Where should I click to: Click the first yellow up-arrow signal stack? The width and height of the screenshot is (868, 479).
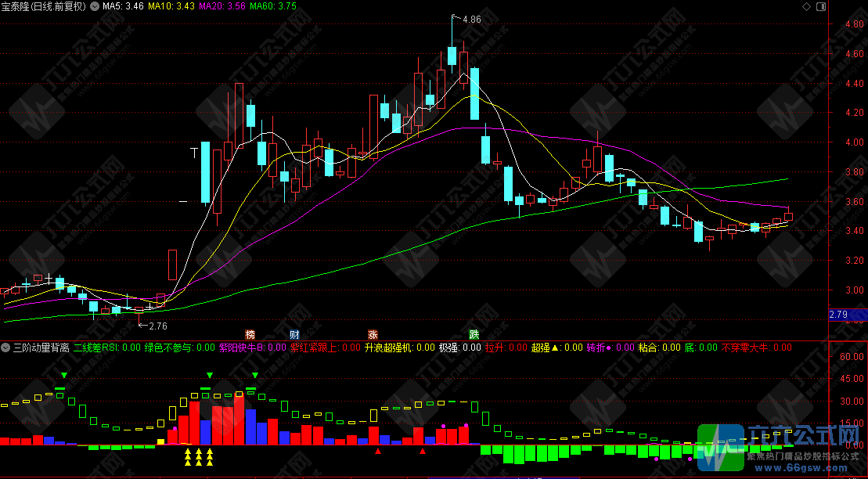188,457
